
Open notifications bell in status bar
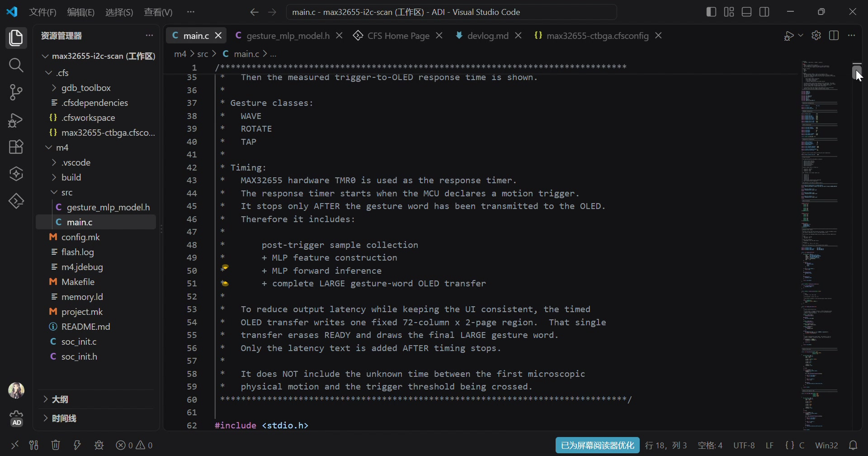click(x=853, y=445)
